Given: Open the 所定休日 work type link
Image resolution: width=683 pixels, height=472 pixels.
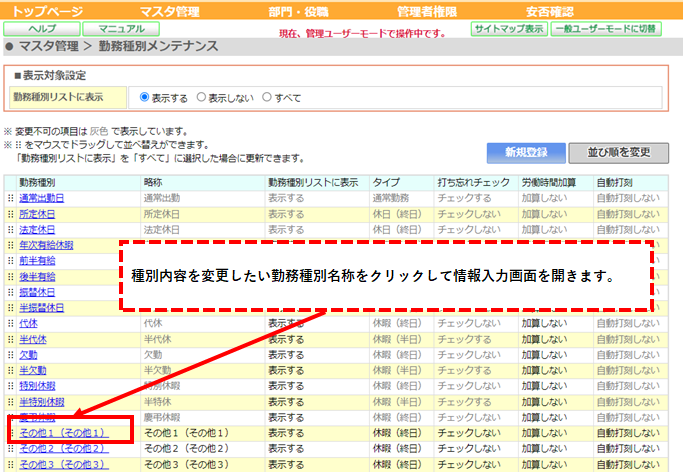Looking at the screenshot, I should [x=37, y=214].
